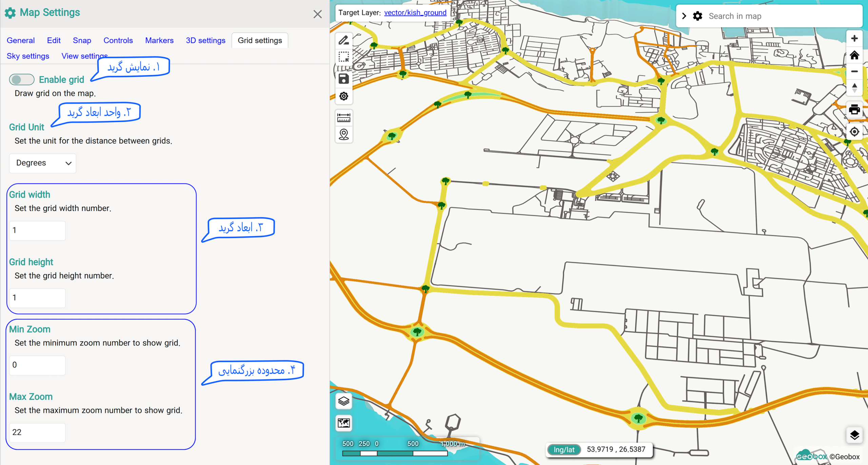Click the Grid width input field
The width and height of the screenshot is (868, 465).
37,230
